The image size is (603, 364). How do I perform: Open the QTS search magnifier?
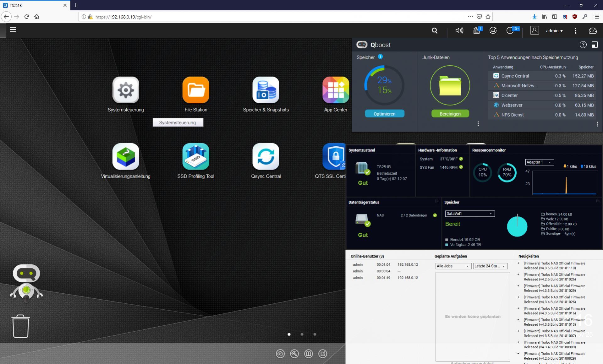point(435,30)
